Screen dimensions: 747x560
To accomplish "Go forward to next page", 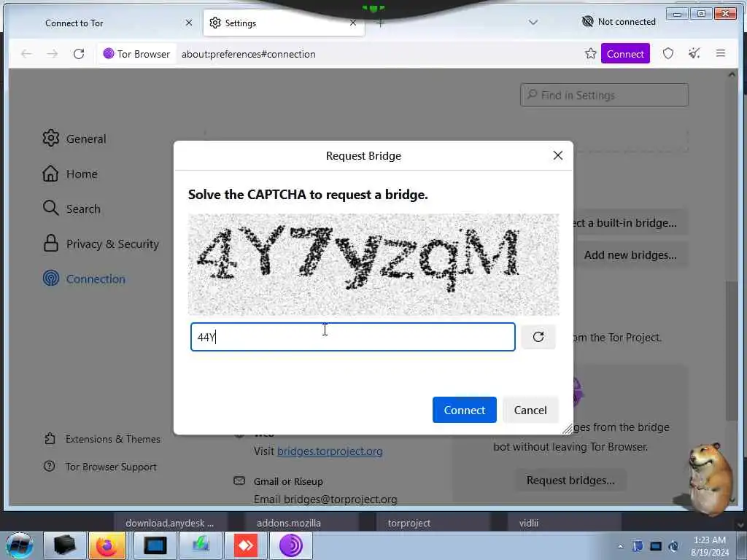I will [x=53, y=54].
